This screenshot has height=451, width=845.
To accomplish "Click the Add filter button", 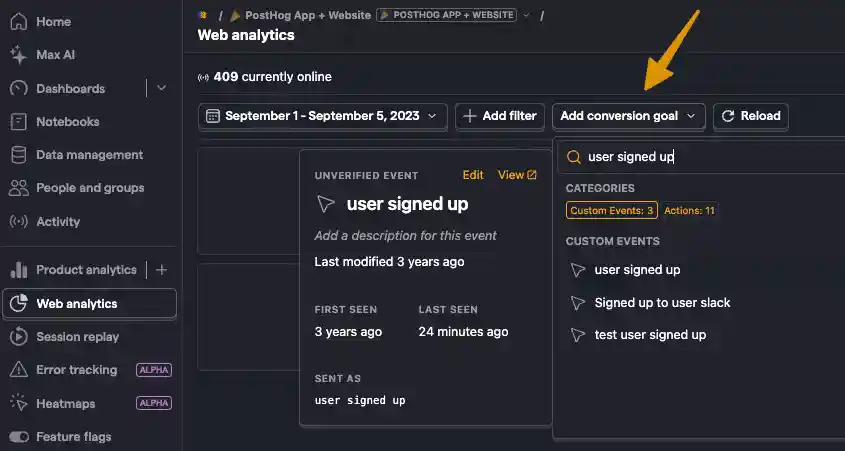I will [500, 116].
